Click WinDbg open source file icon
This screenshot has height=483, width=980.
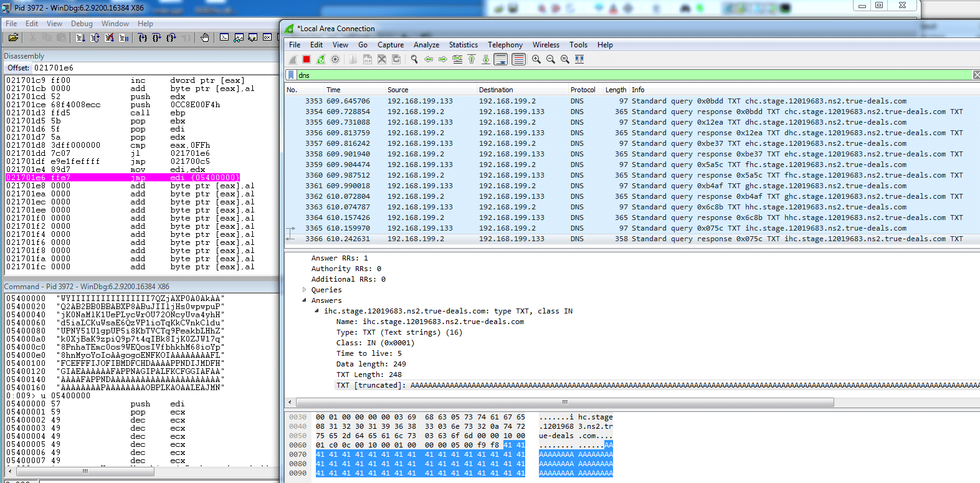pos(13,37)
